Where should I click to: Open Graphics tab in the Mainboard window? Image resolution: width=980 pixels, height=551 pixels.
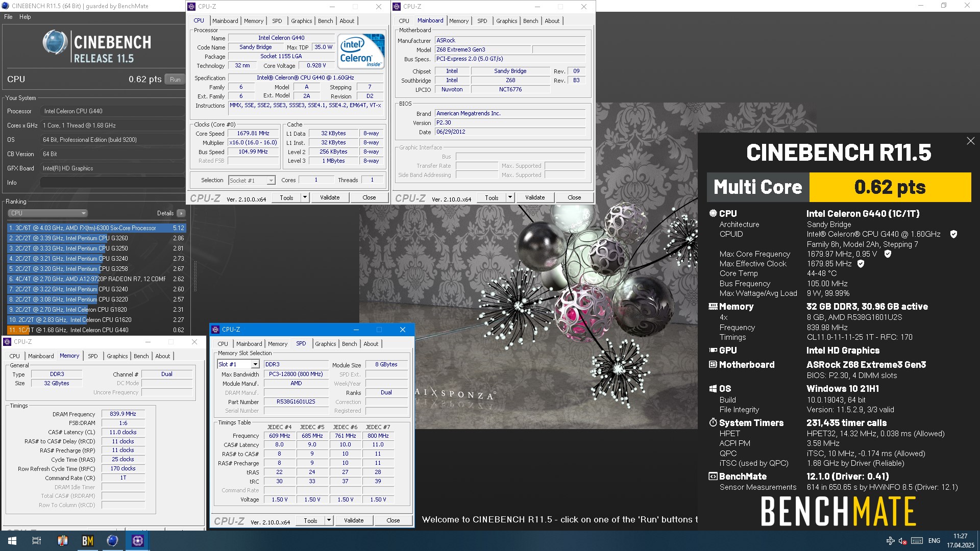506,21
